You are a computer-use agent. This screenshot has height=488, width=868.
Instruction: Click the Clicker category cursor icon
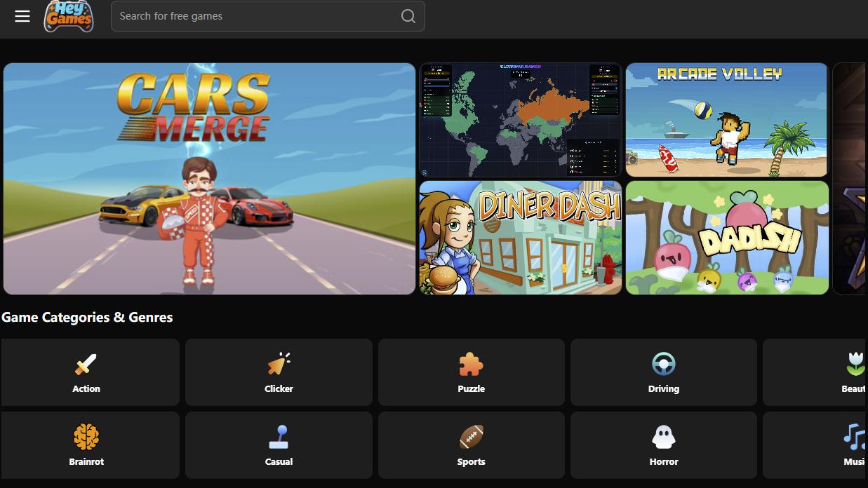click(x=279, y=364)
